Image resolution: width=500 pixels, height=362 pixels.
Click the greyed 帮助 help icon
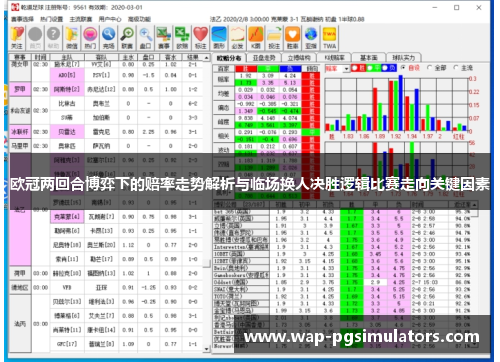click(x=53, y=38)
